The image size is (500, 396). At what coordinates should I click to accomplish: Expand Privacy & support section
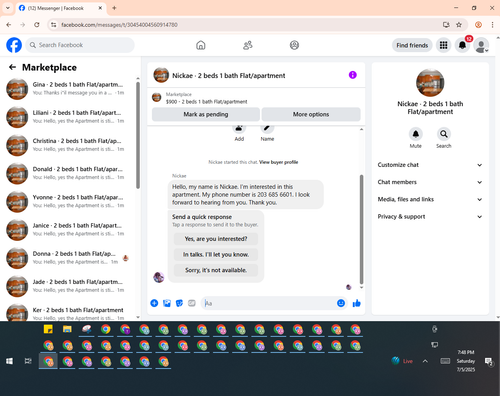pyautogui.click(x=430, y=217)
